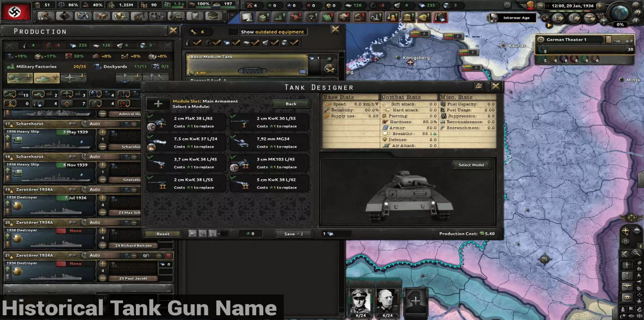644x320 pixels.
Task: Open the Interwar Age achievement banner
Action: 511,18
